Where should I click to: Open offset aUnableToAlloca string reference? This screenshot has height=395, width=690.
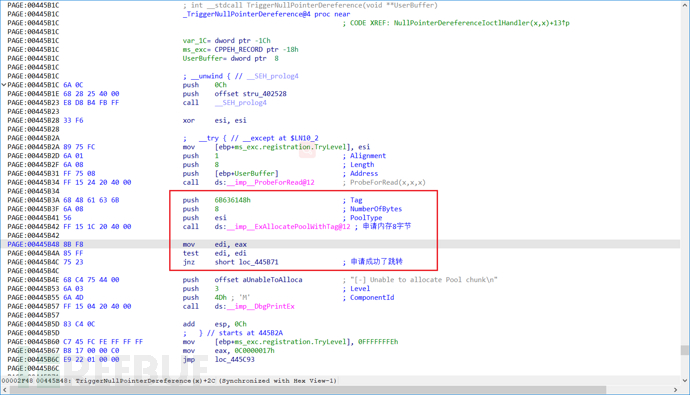click(x=258, y=280)
